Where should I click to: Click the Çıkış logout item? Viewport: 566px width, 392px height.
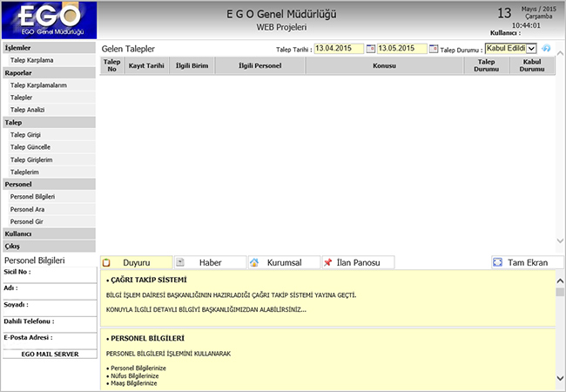coord(47,247)
